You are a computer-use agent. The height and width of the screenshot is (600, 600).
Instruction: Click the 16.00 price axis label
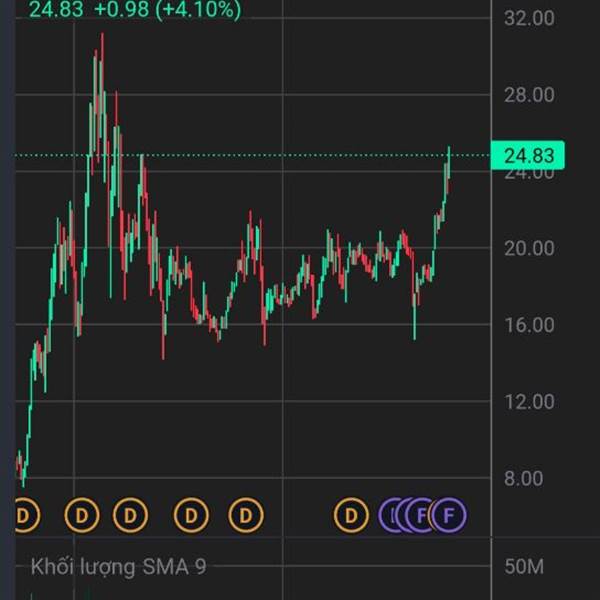529,325
